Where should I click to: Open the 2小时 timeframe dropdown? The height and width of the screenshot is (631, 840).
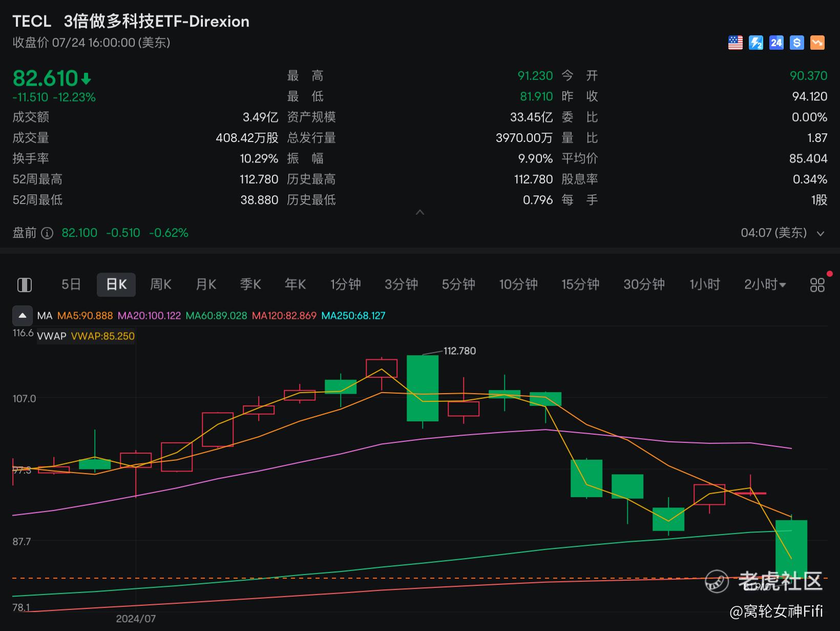click(x=765, y=284)
